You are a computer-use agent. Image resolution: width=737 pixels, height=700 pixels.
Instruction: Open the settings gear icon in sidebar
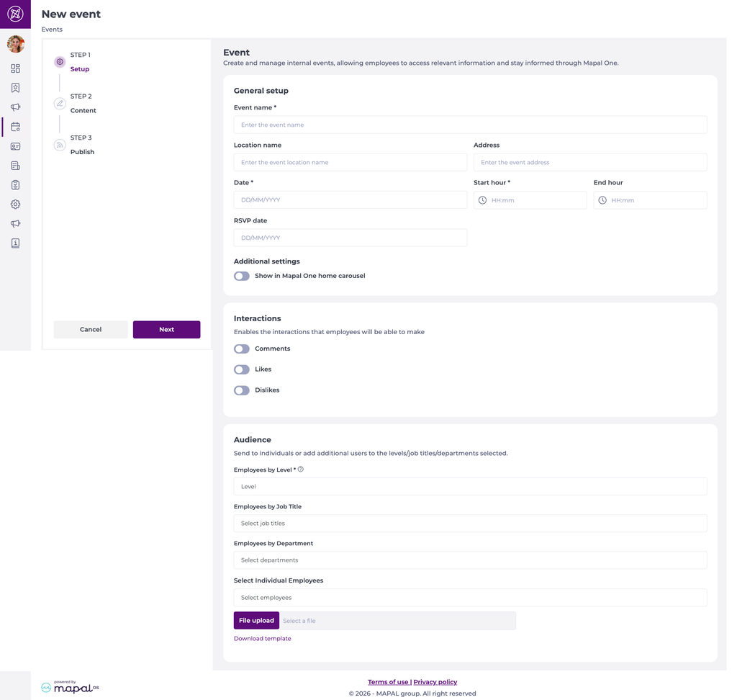tap(16, 205)
